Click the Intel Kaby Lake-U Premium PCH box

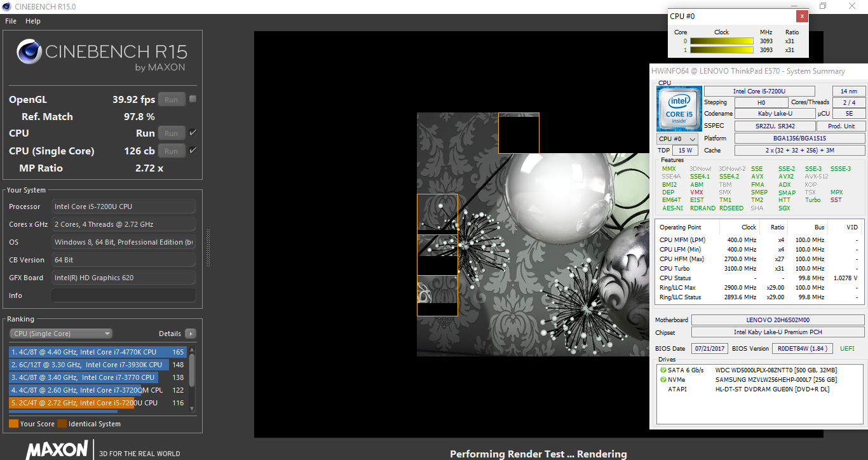pyautogui.click(x=778, y=332)
